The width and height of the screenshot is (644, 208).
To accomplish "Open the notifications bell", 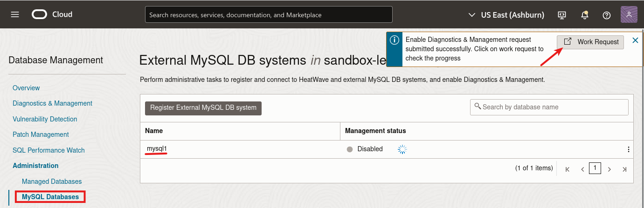I will [584, 15].
